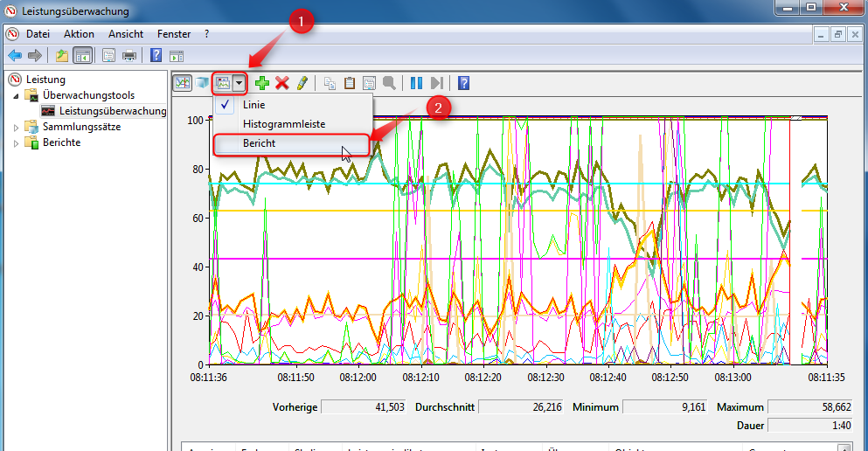The height and width of the screenshot is (451, 868).
Task: Toggle the show/hide action pane icon
Action: point(177,56)
